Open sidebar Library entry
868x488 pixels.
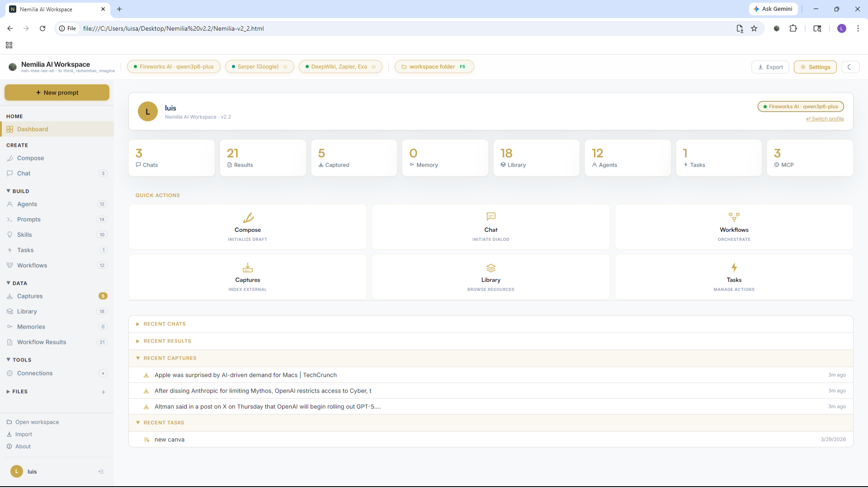click(57, 312)
